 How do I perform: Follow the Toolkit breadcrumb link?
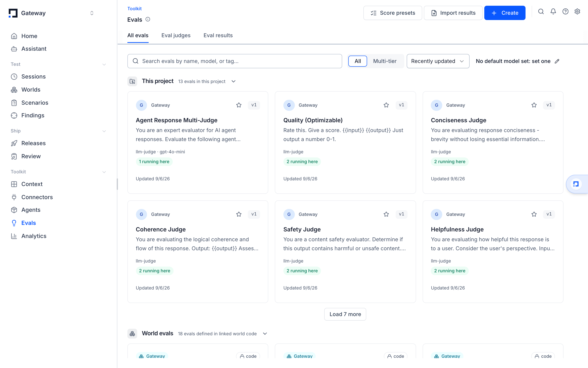click(134, 9)
